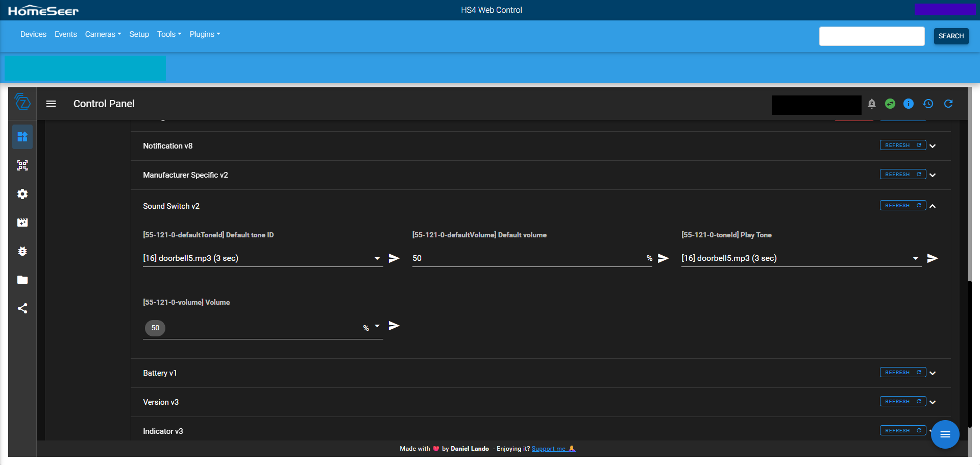Go to the Devices page
The image size is (980, 465).
pos(33,34)
